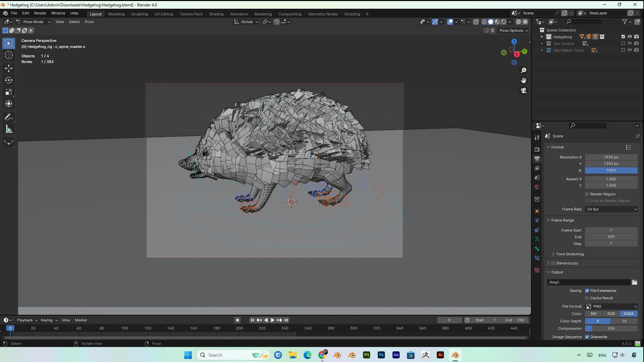Activate the Transform tool
Image resolution: width=644 pixels, height=362 pixels.
(x=9, y=104)
